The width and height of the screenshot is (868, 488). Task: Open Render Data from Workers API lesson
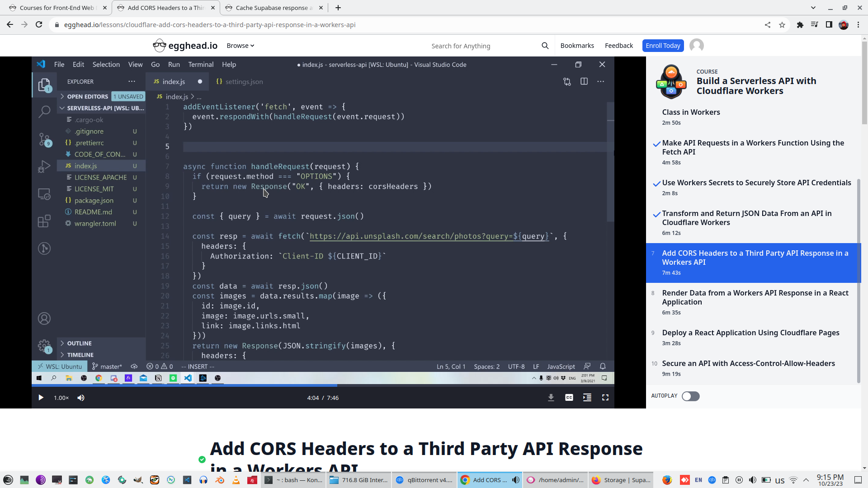coord(755,297)
